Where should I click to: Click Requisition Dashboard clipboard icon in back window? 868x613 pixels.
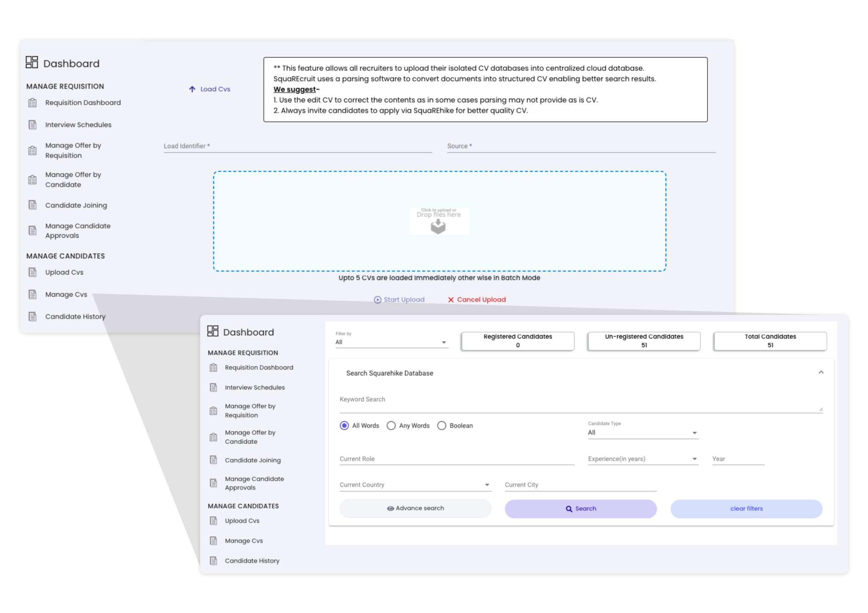(33, 103)
